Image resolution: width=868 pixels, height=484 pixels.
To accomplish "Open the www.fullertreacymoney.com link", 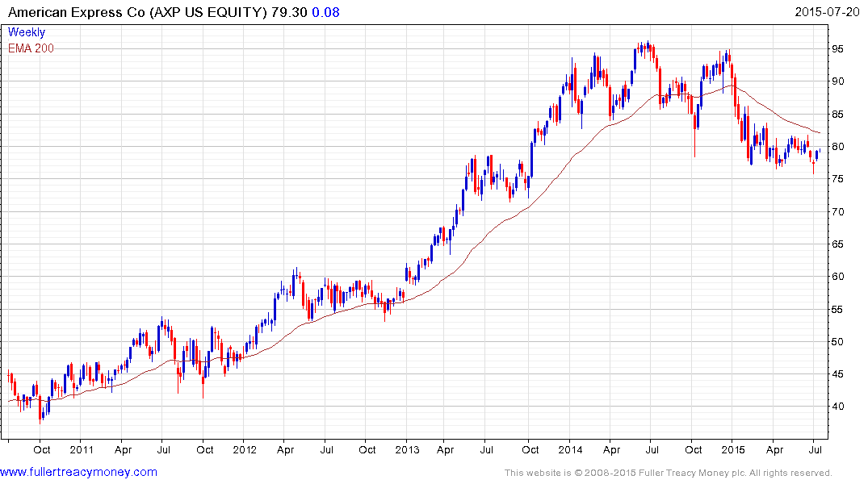I will [x=78, y=473].
